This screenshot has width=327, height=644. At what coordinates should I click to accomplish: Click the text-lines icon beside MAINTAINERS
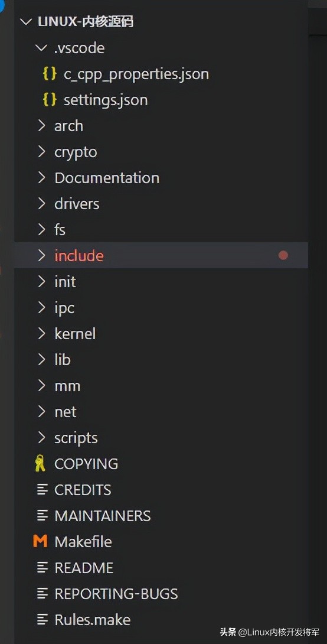[42, 516]
